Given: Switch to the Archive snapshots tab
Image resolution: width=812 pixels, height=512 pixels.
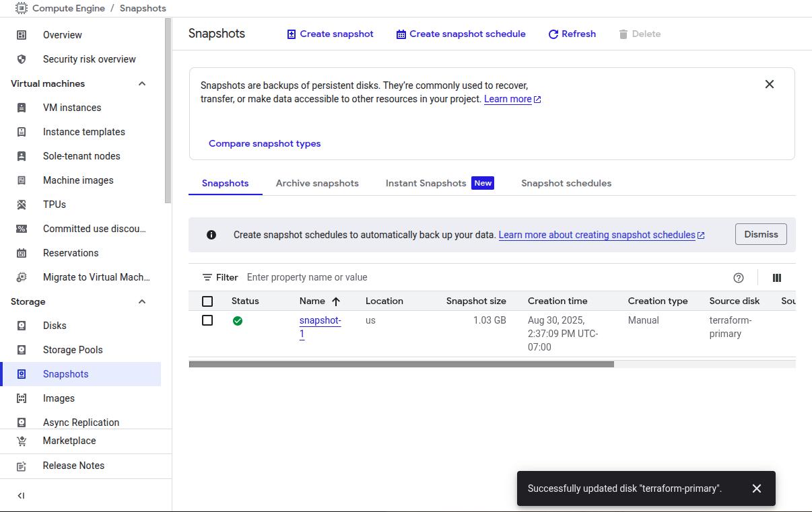Looking at the screenshot, I should click(317, 183).
